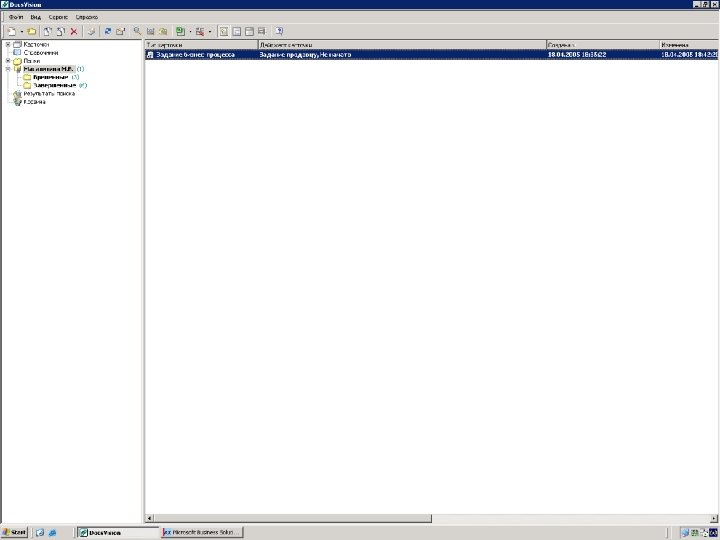The height and width of the screenshot is (540, 720).
Task: Open the dropdown arrow beside new document icon
Action: (22, 31)
